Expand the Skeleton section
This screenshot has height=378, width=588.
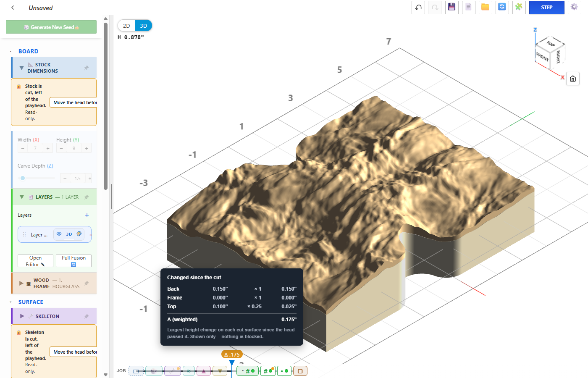[x=22, y=316]
